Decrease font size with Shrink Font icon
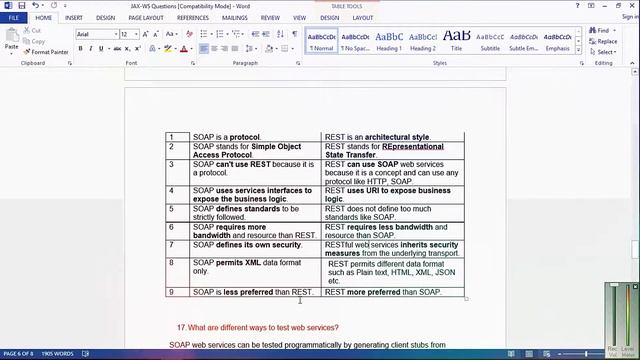This screenshot has height=360, width=640. (156, 34)
